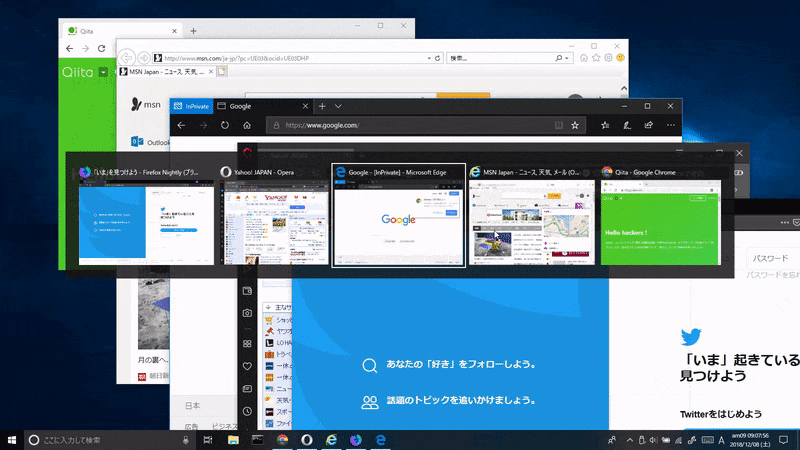Open Opera sidebar personal news icon
800x450 pixels.
(x=247, y=389)
